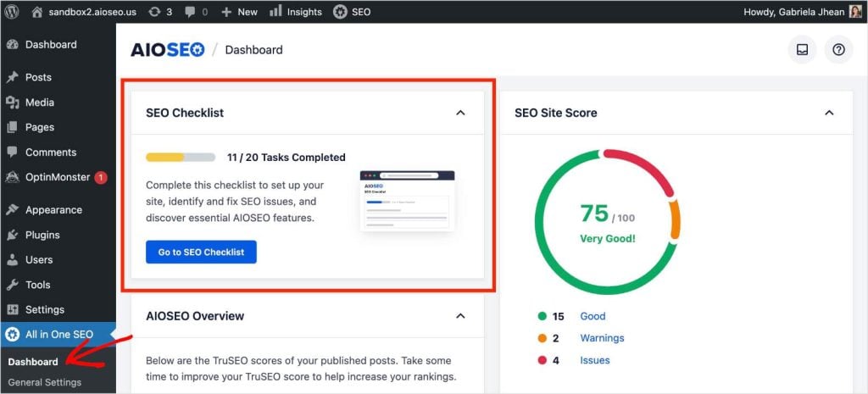This screenshot has height=394, width=868.
Task: Click the Pages icon in sidebar
Action: pos(13,127)
